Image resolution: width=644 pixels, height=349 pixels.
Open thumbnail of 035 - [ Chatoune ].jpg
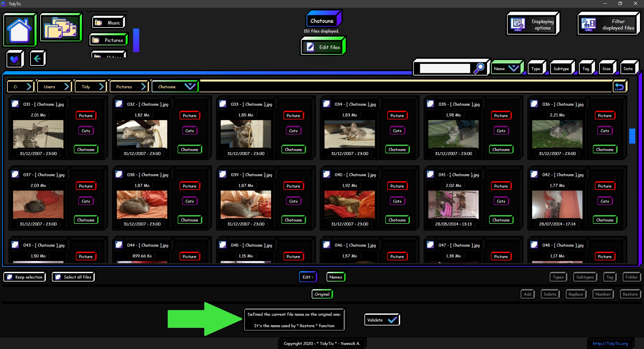tap(453, 134)
